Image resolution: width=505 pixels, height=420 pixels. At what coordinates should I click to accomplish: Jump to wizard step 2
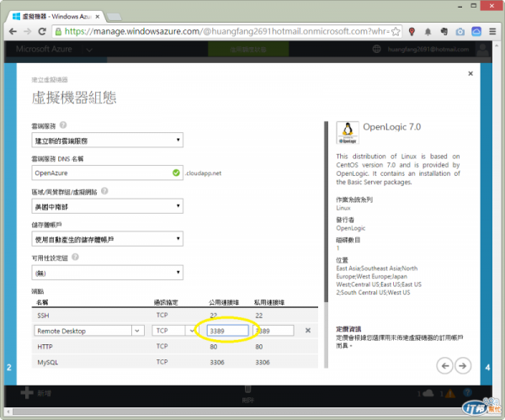pyautogui.click(x=10, y=368)
